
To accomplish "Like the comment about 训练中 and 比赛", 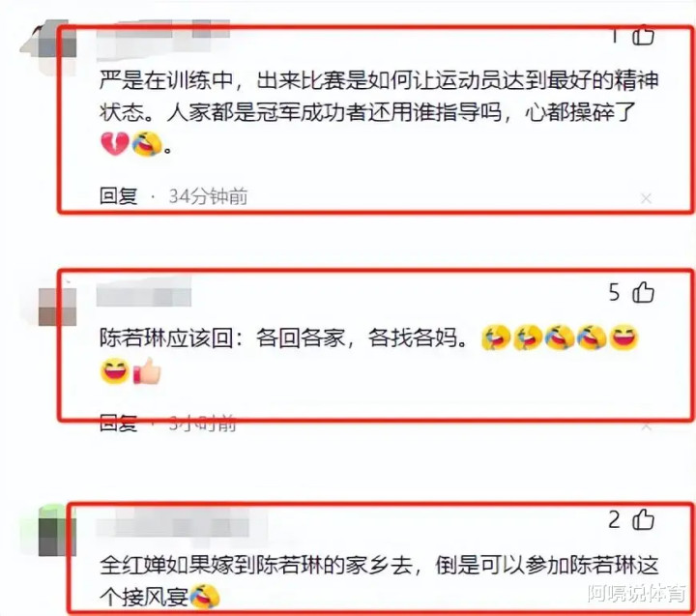I will click(x=643, y=37).
